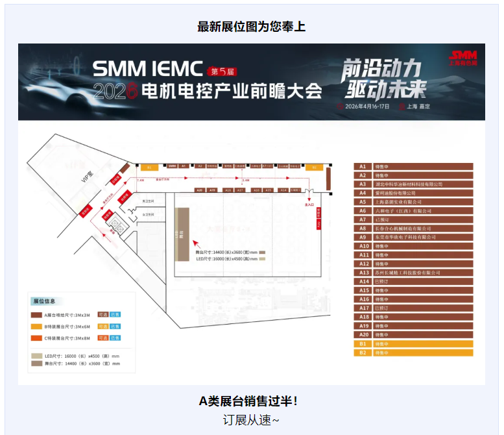Click the A1 label in the booth list
This screenshot has width=504, height=435.
click(363, 166)
